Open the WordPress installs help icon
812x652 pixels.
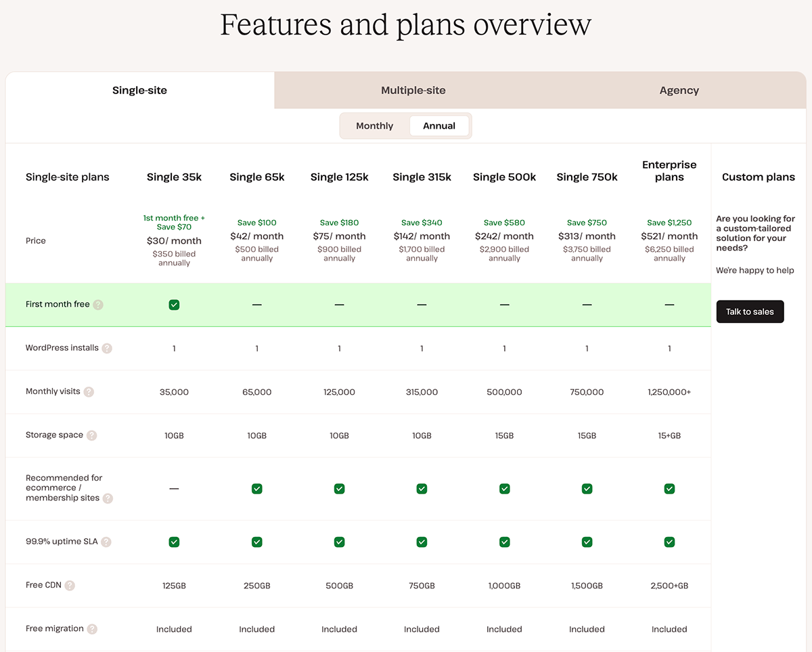107,348
